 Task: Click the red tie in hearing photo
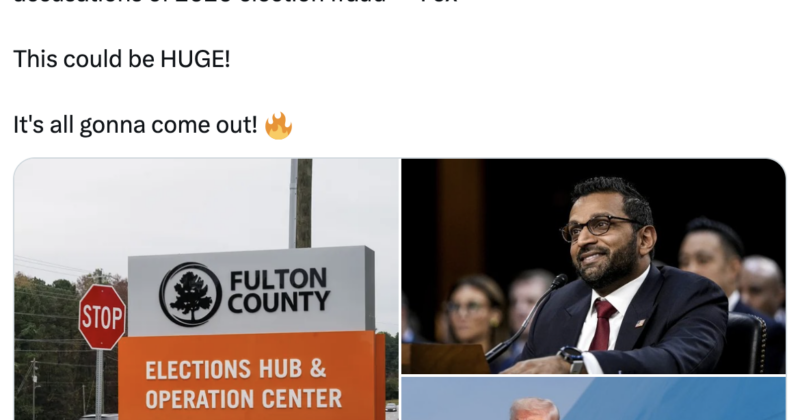(x=603, y=325)
